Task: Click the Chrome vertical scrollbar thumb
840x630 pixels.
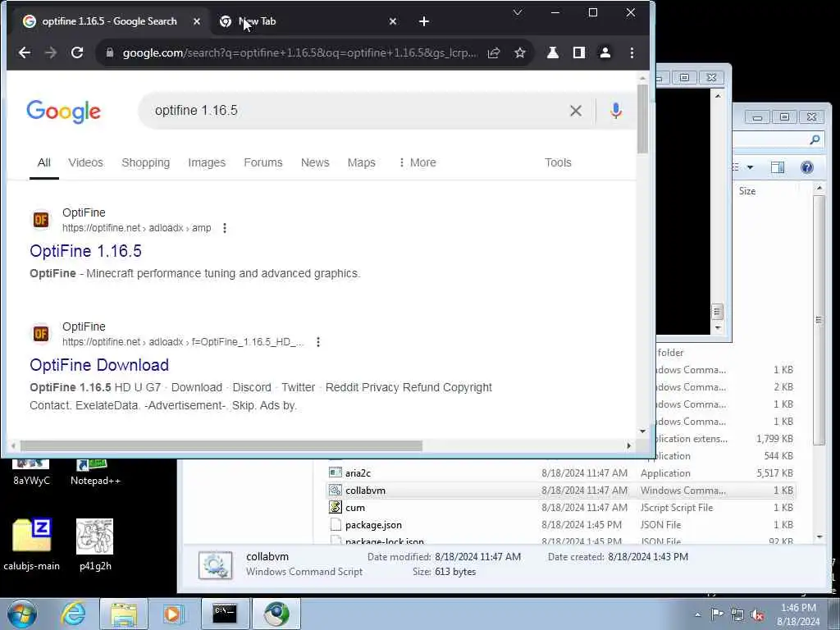Action: tap(642, 118)
